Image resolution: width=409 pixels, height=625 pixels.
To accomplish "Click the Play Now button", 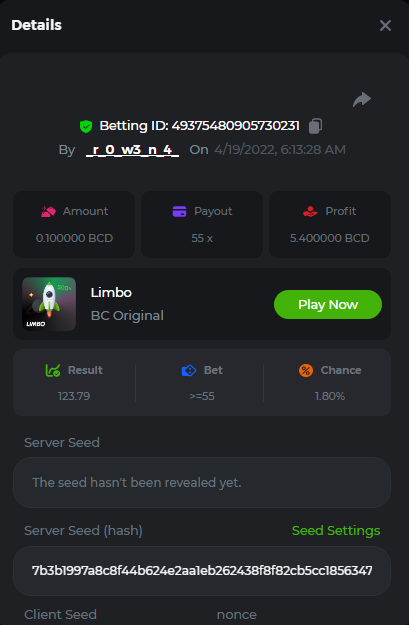I will pyautogui.click(x=328, y=305).
